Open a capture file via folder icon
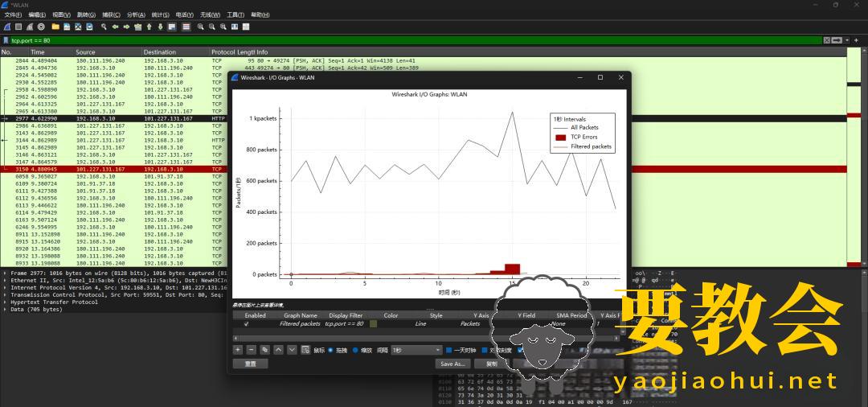Image resolution: width=868 pixels, height=407 pixels. click(55, 27)
